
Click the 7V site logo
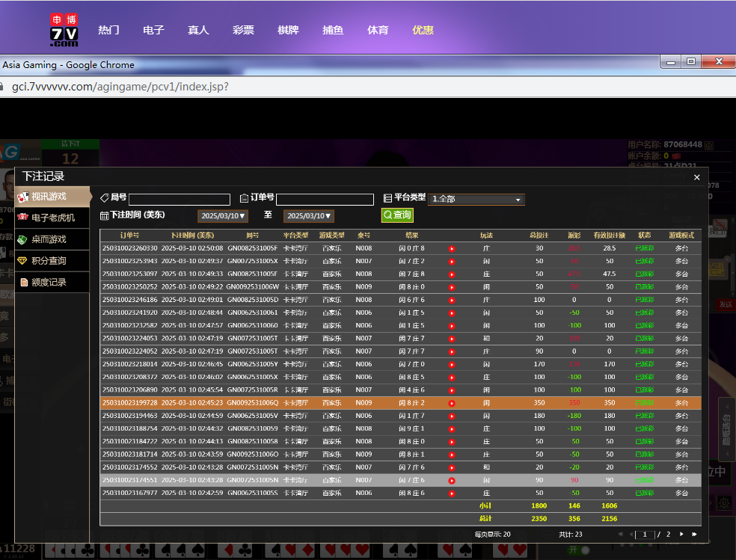click(x=64, y=31)
